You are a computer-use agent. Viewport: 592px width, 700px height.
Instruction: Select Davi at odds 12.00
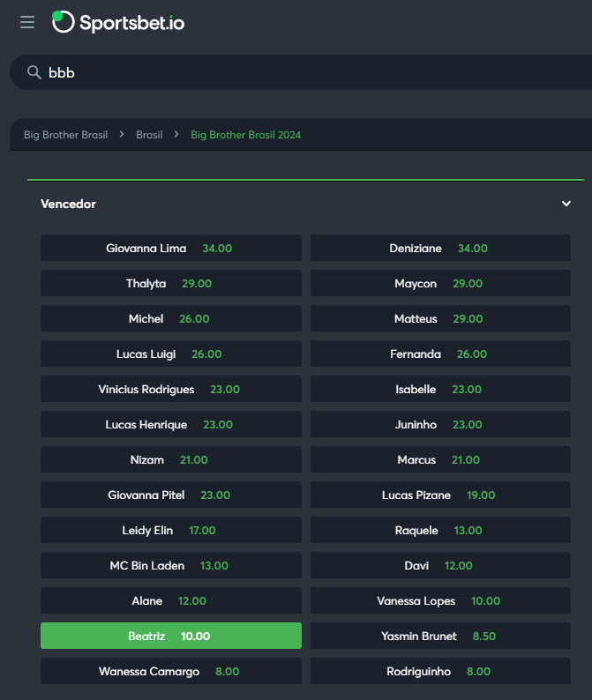440,565
